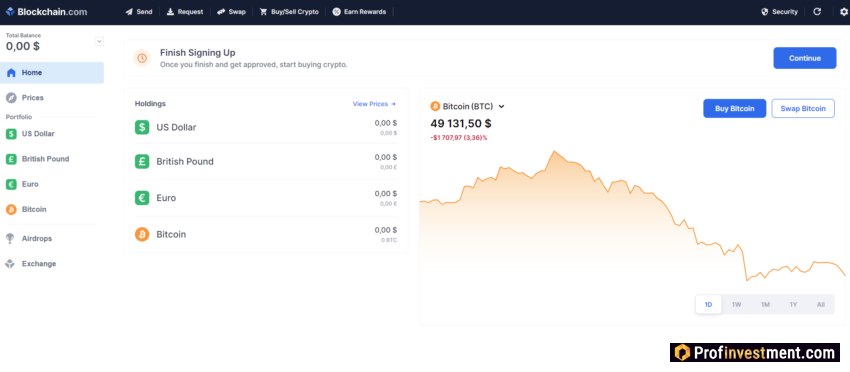The height and width of the screenshot is (372, 850).
Task: Click the Earn Rewards percent icon
Action: [x=337, y=12]
